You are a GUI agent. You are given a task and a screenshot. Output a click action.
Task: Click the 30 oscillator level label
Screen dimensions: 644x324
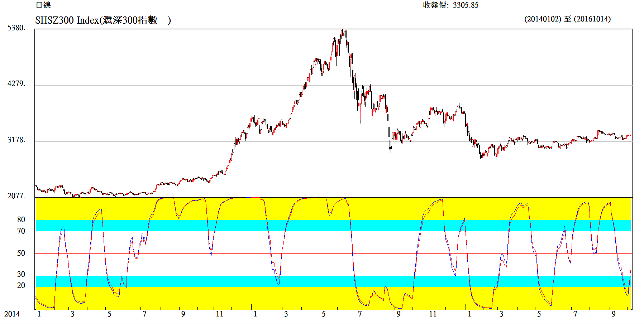(x=21, y=274)
